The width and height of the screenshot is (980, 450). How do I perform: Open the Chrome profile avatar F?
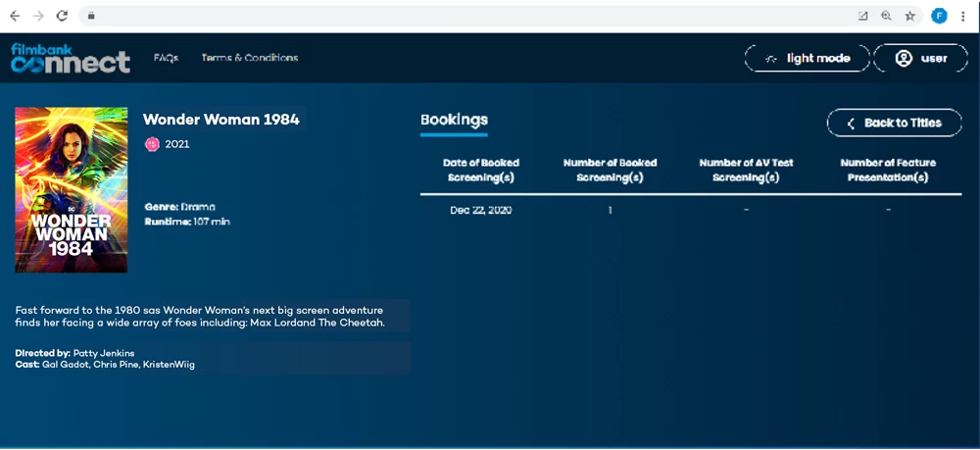tap(939, 16)
